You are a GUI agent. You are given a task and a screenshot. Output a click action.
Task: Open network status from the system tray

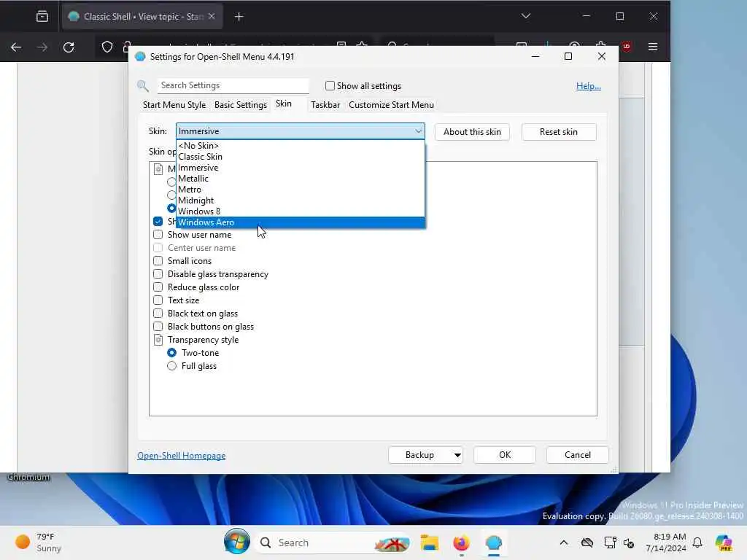pos(609,542)
